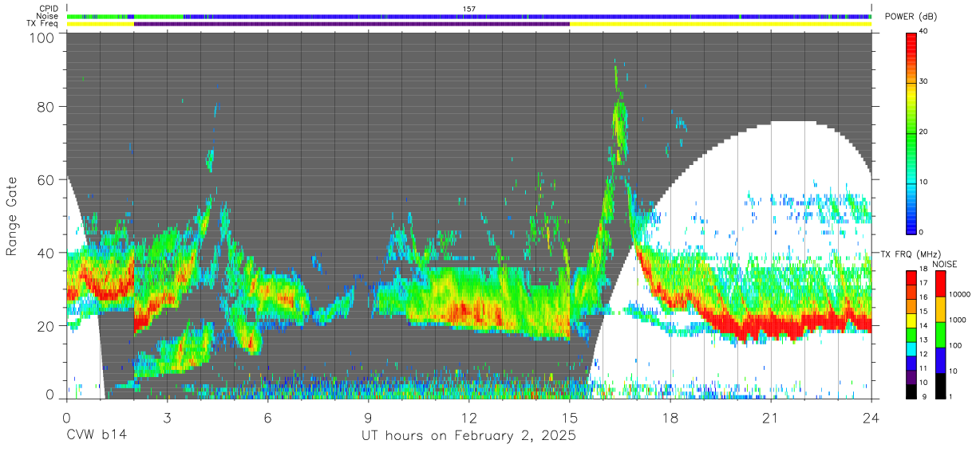
Task: Click the purple TX Freq bar segment
Action: pos(352,24)
